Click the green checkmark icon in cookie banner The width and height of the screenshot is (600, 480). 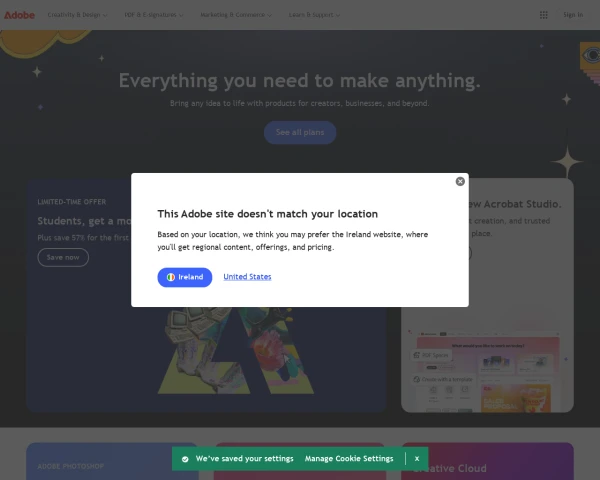(x=185, y=459)
